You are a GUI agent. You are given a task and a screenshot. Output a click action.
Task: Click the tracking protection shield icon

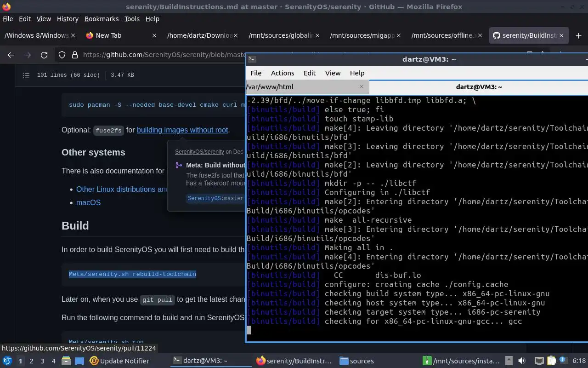pyautogui.click(x=62, y=55)
